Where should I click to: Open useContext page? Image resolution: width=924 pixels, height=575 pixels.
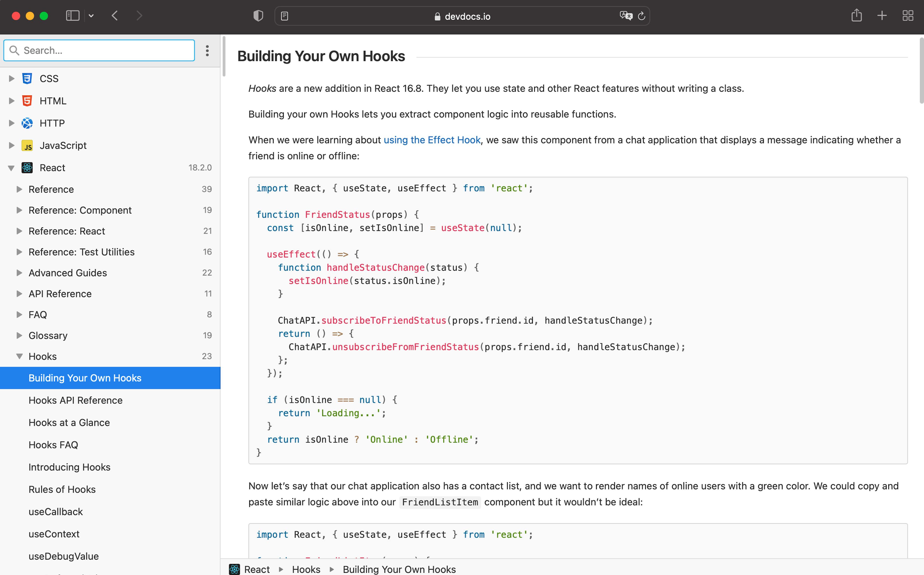(54, 534)
